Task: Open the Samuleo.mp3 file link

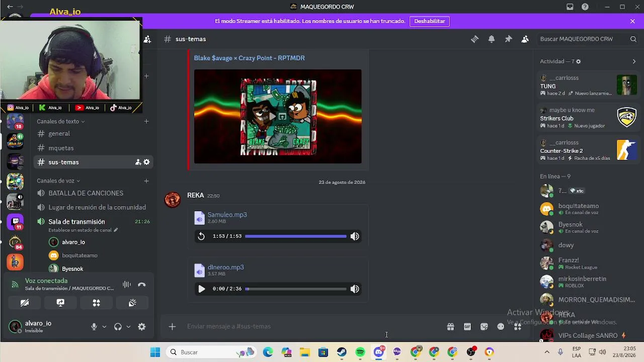Action: tap(227, 215)
